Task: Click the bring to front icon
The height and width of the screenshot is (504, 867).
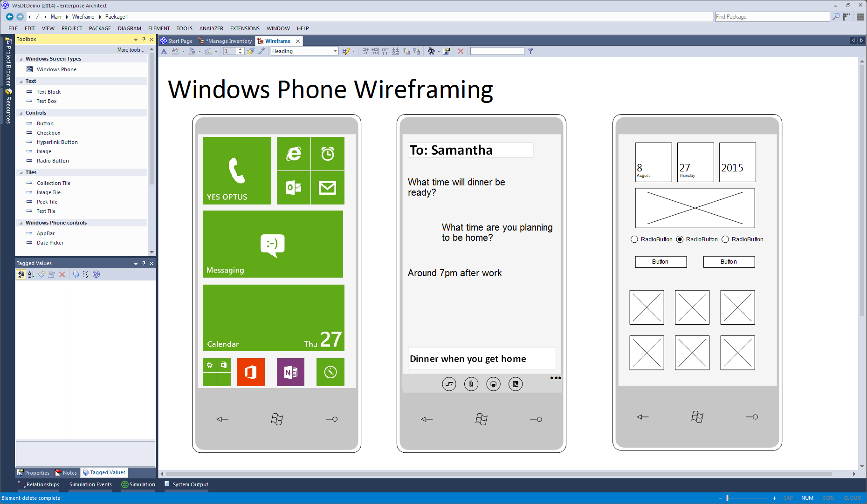Action: coord(406,51)
